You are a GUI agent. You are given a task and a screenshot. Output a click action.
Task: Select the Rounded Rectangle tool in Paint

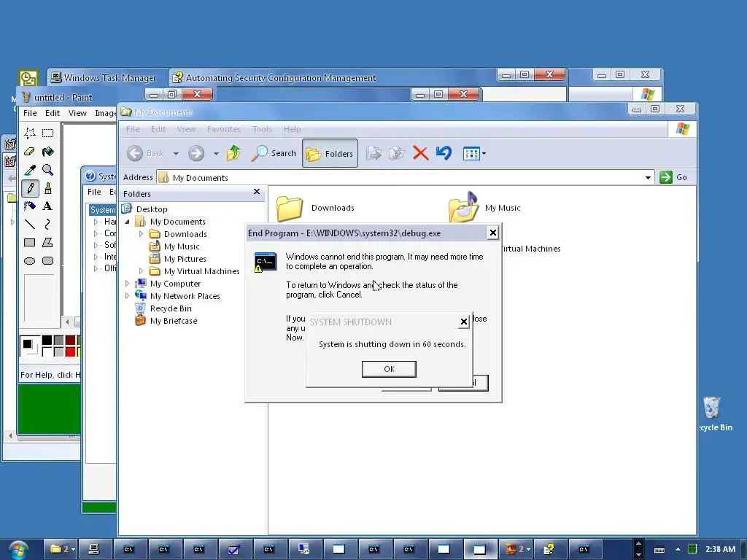pos(47,261)
